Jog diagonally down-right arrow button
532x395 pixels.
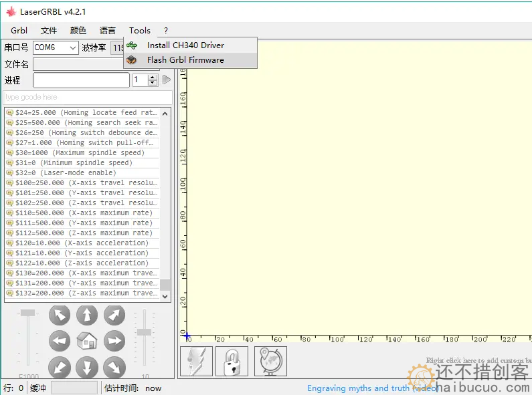click(114, 367)
